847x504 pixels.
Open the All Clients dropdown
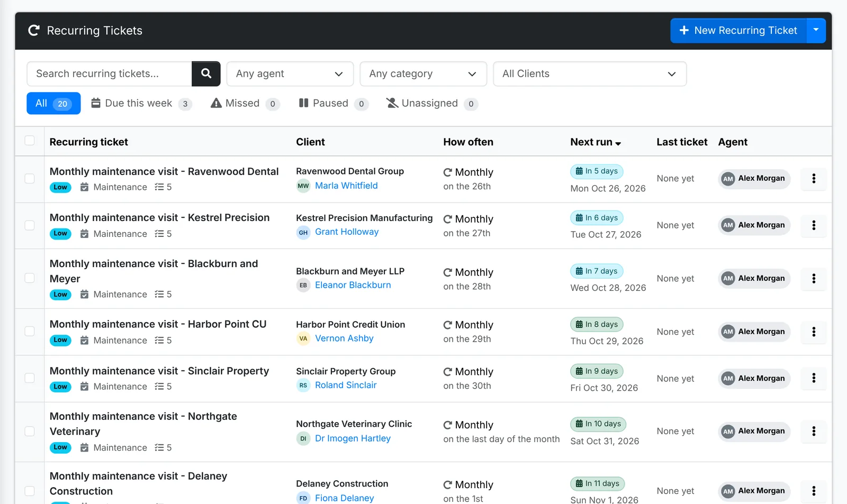[x=590, y=74]
